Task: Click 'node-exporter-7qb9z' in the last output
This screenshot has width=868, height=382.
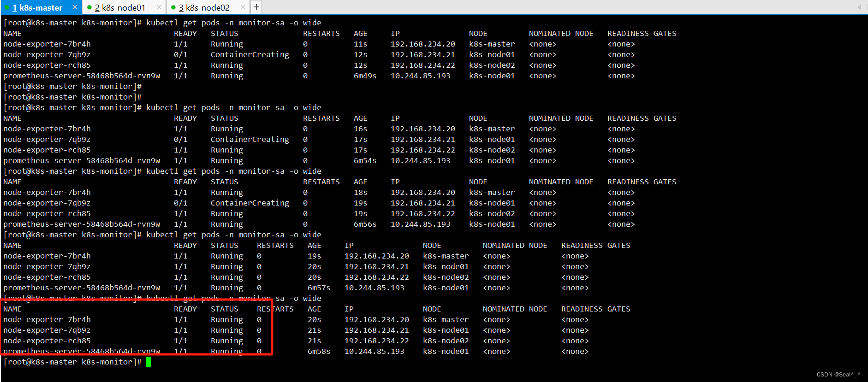Action: click(47, 330)
